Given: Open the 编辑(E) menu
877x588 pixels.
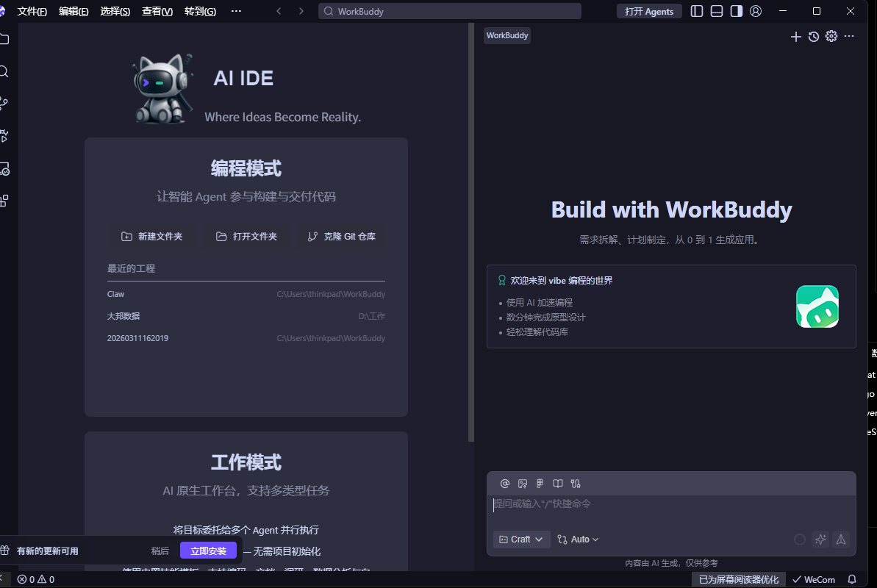Looking at the screenshot, I should tap(74, 11).
